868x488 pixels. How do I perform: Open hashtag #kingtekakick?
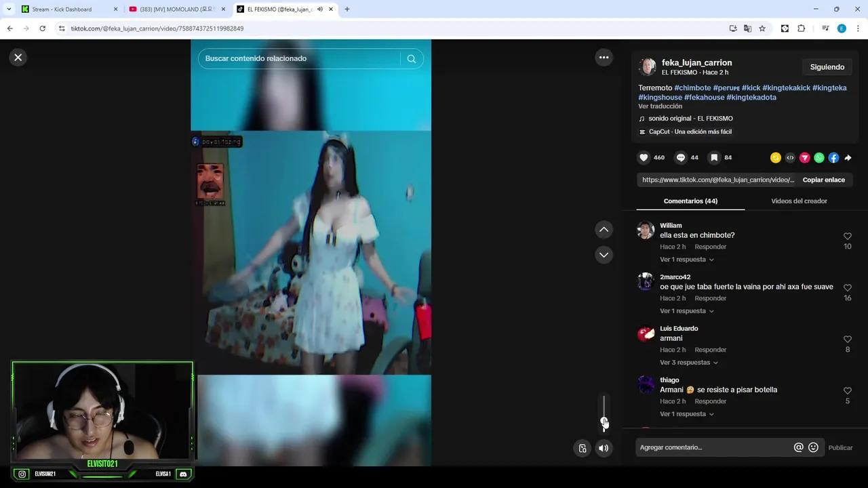pyautogui.click(x=786, y=88)
